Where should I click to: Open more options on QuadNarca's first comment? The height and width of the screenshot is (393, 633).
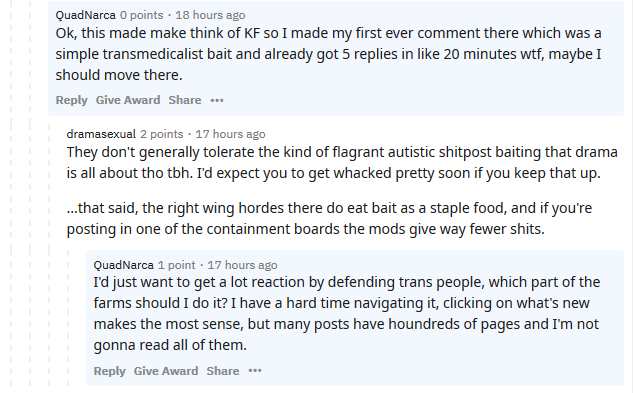tap(217, 100)
